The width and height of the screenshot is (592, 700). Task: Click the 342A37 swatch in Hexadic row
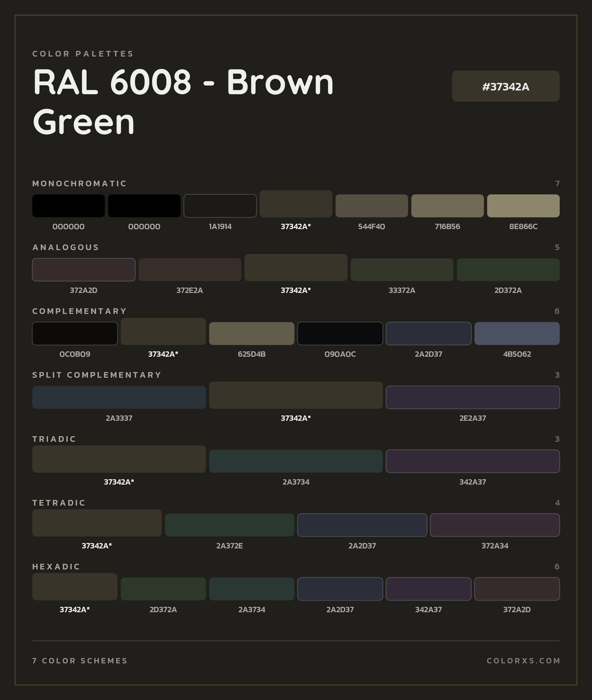pos(429,589)
